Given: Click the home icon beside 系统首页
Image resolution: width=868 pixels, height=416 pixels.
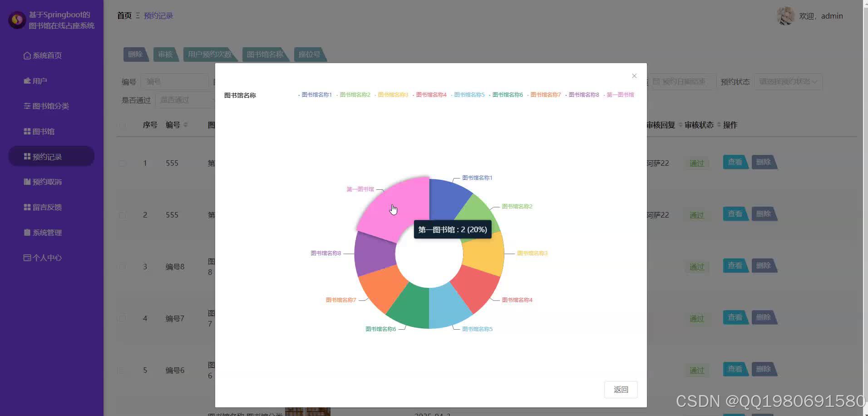Looking at the screenshot, I should [x=27, y=55].
